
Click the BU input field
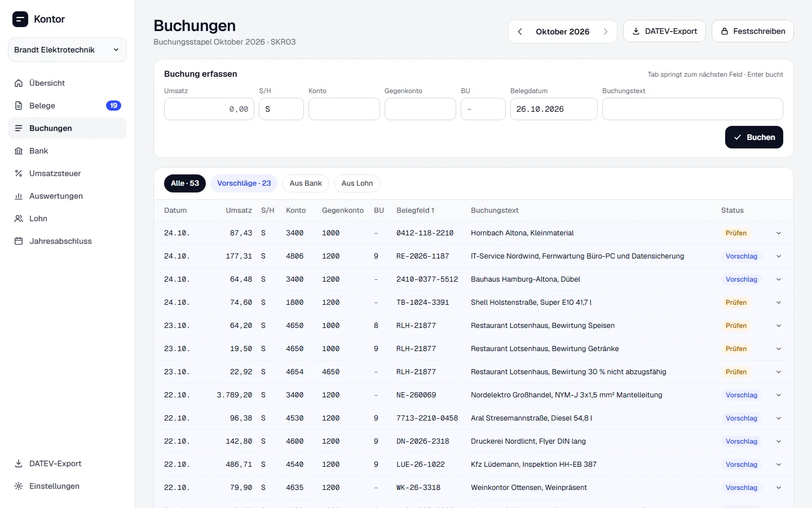pos(483,109)
